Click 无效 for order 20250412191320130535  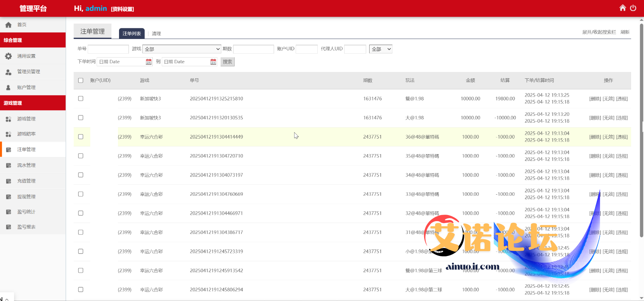pyautogui.click(x=608, y=118)
